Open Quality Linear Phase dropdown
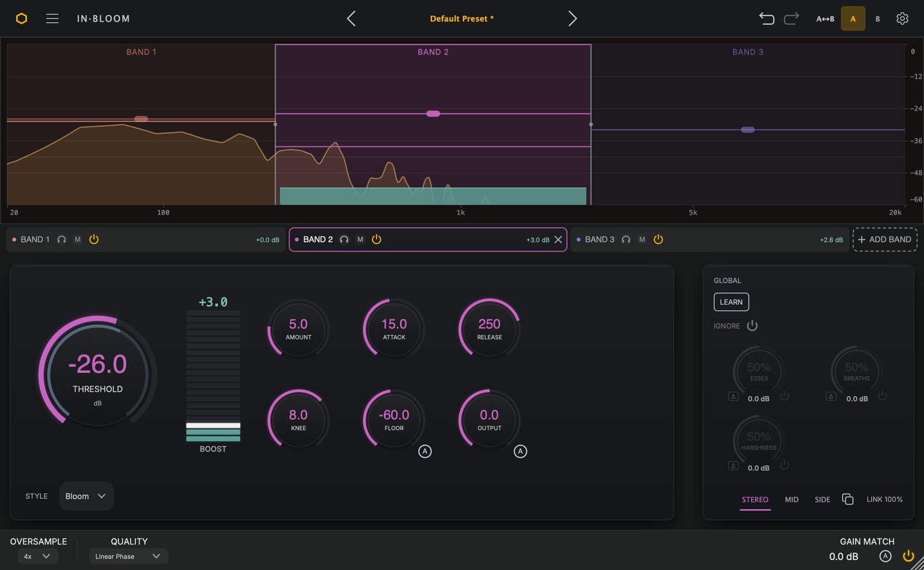The image size is (924, 570). click(x=129, y=556)
